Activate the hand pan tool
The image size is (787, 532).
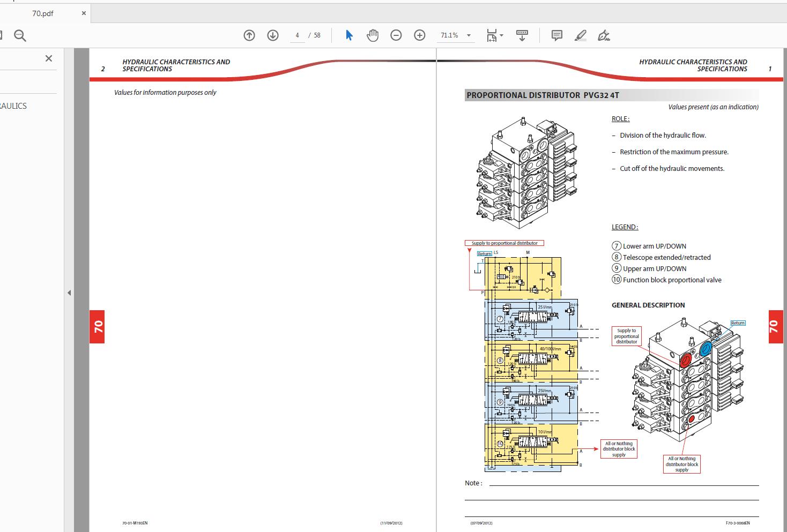(373, 35)
